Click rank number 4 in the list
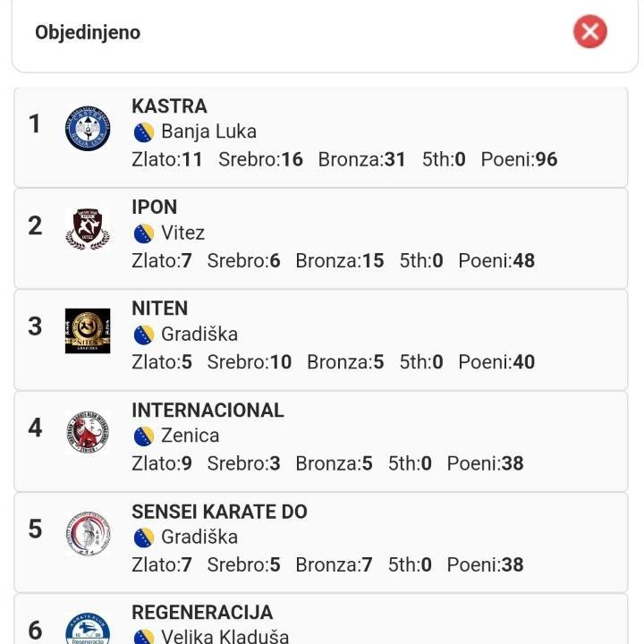Viewport: 644px width, 644px height. (x=35, y=428)
